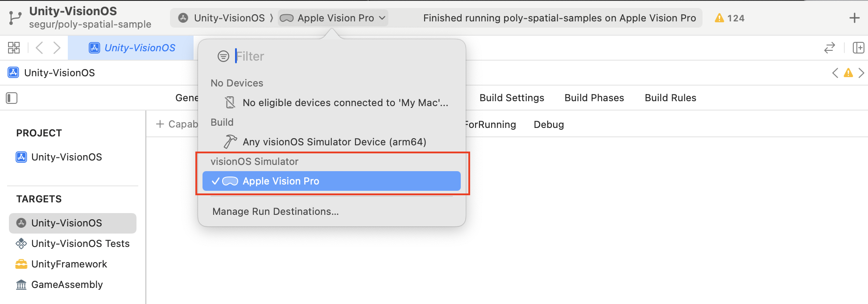Open the Build Settings tab
Viewport: 868px width, 304px height.
coord(512,98)
